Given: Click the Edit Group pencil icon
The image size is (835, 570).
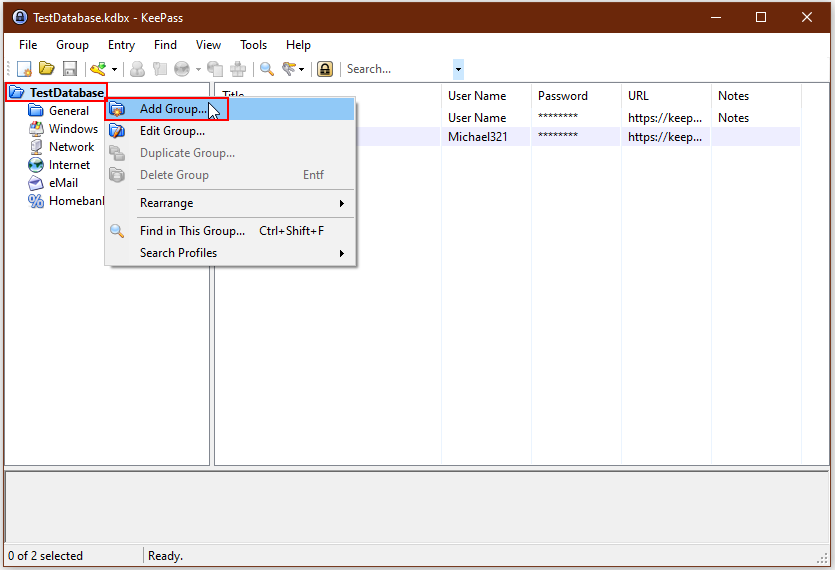Looking at the screenshot, I should click(x=117, y=131).
